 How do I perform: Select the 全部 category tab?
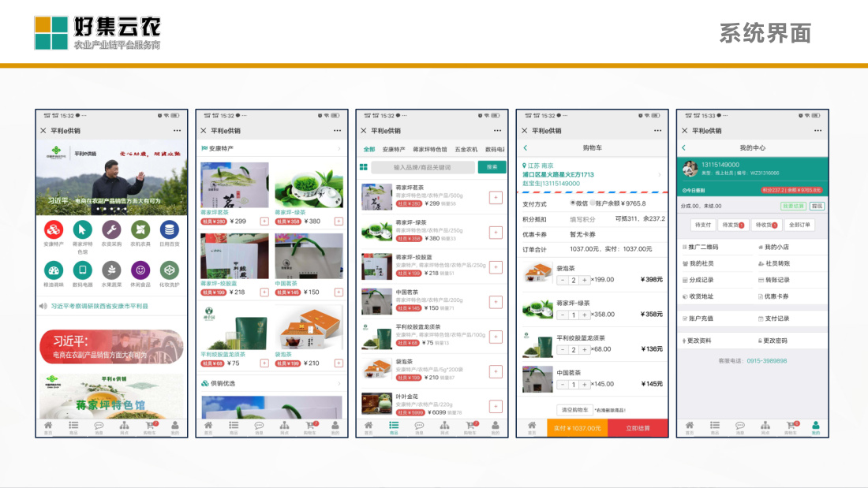(369, 149)
